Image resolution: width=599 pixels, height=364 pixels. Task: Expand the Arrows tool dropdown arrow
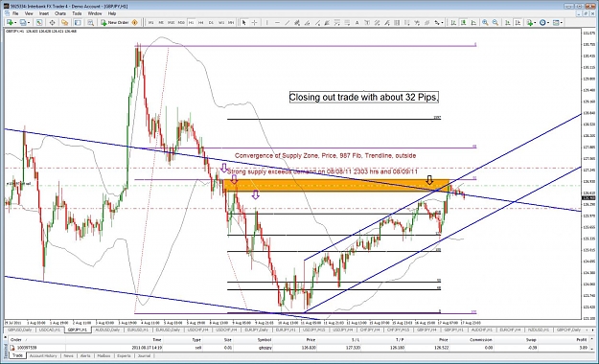click(x=442, y=23)
